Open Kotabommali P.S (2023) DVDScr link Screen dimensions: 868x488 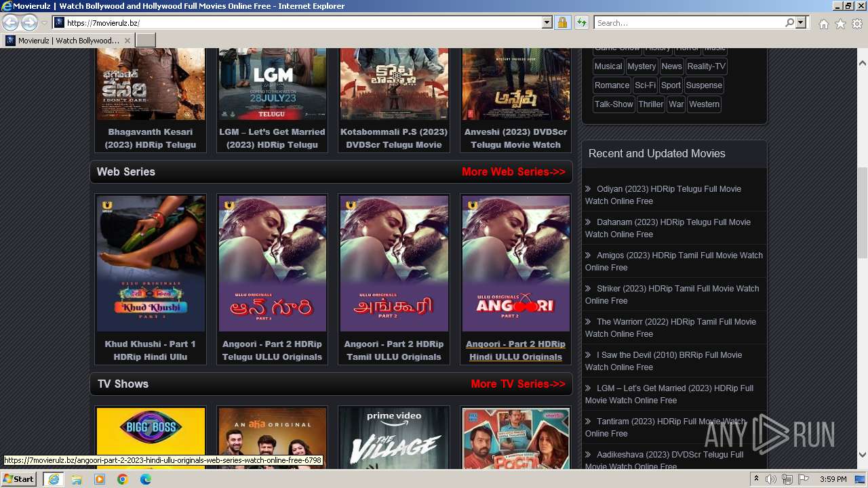(x=394, y=138)
